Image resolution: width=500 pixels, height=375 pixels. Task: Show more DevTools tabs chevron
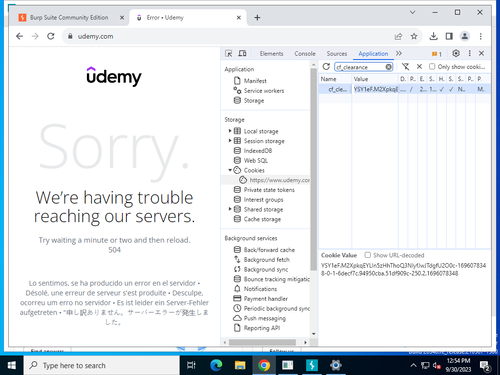pyautogui.click(x=399, y=53)
